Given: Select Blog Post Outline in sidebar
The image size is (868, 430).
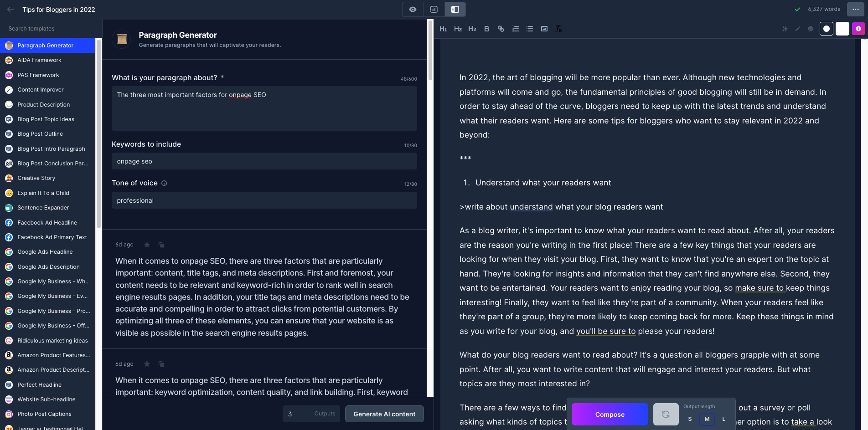Looking at the screenshot, I should click(48, 134).
